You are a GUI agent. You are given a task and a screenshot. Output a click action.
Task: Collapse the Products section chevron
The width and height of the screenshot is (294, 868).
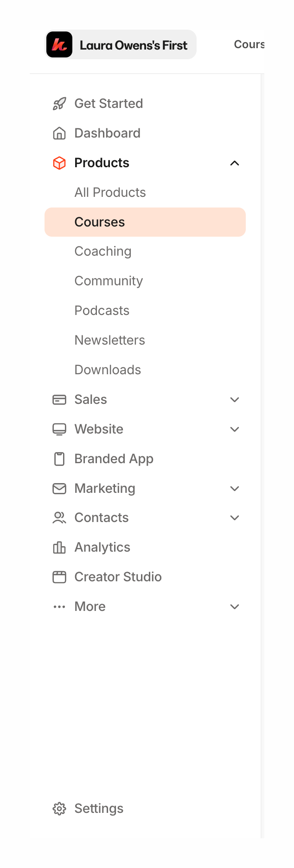click(x=235, y=163)
